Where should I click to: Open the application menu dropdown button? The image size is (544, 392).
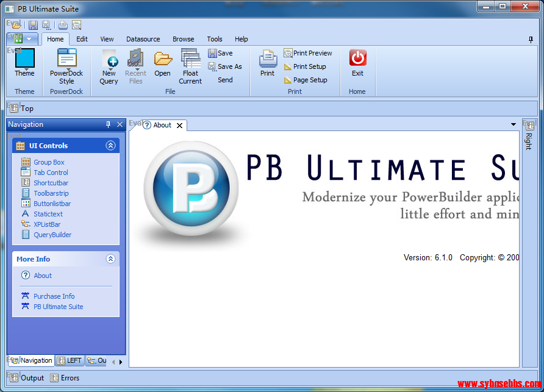click(x=23, y=39)
